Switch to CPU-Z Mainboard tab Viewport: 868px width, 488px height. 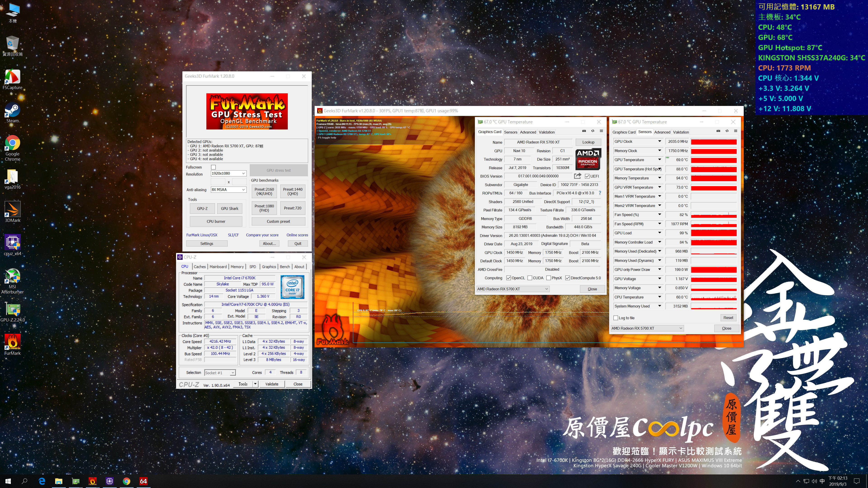coord(218,266)
